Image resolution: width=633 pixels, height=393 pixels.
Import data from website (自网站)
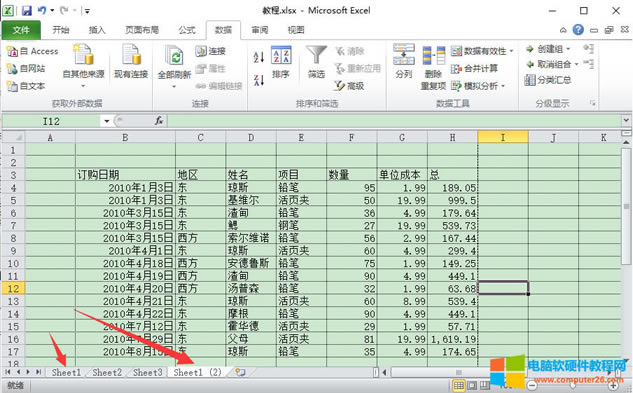tap(26, 69)
